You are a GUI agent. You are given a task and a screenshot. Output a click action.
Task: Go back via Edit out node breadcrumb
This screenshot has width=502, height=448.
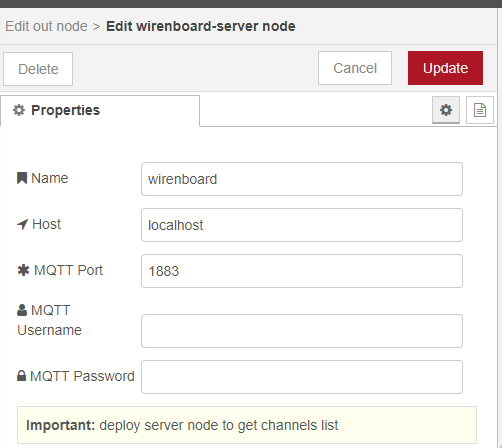click(46, 26)
